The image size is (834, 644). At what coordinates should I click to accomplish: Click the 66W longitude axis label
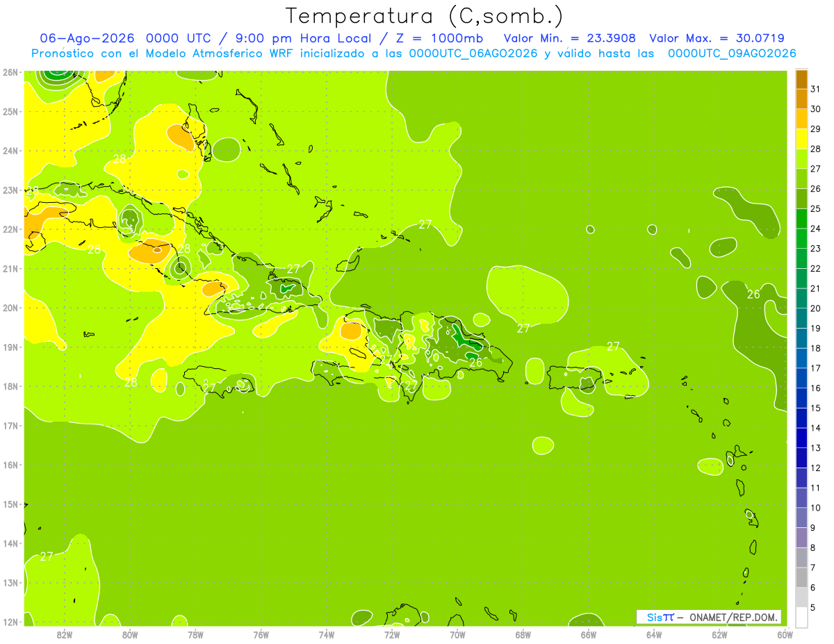click(589, 634)
